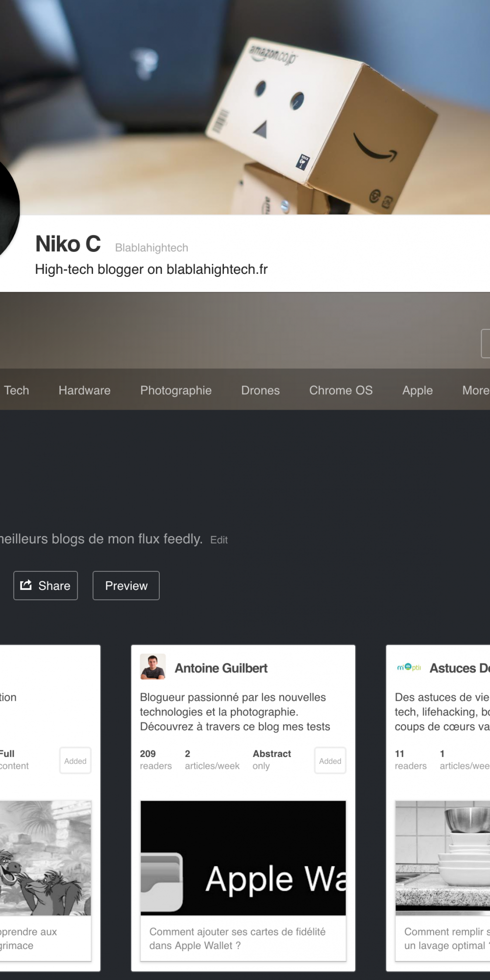This screenshot has width=490, height=980.
Task: Edit the collection description
Action: click(x=219, y=540)
